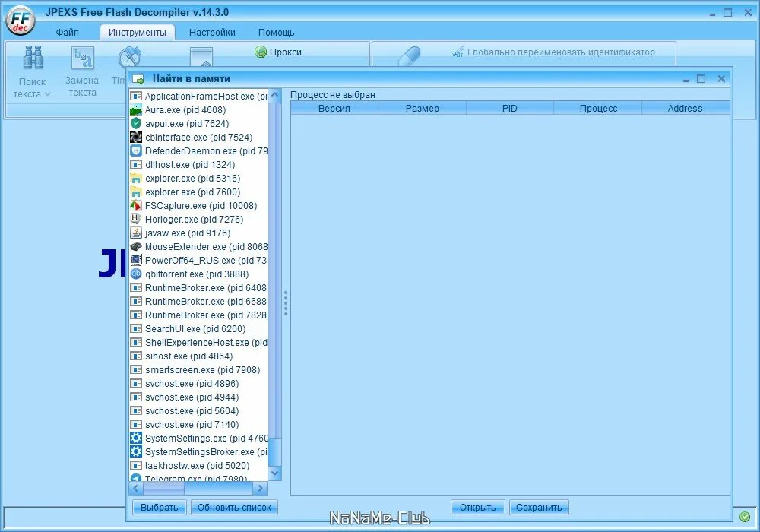Sort by the Процесс column header

click(x=598, y=108)
